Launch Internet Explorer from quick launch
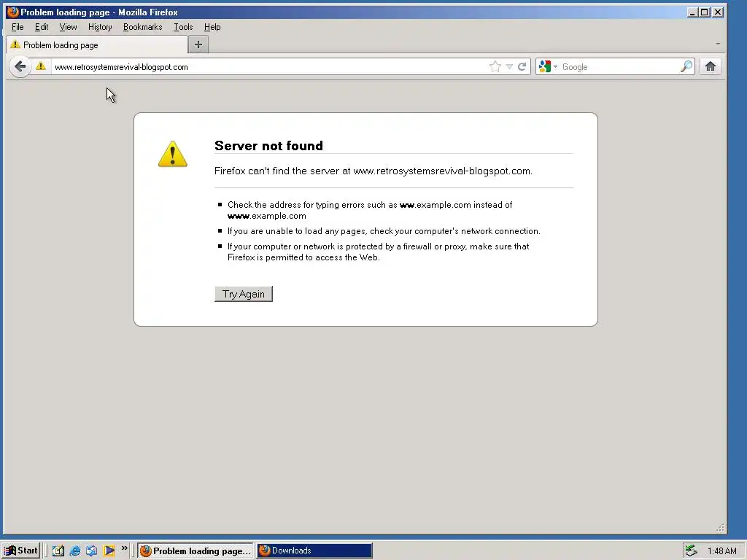The image size is (747, 560). point(75,551)
